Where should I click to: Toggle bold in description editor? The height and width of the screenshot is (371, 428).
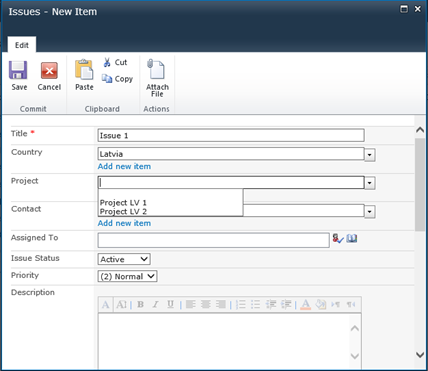(x=140, y=304)
